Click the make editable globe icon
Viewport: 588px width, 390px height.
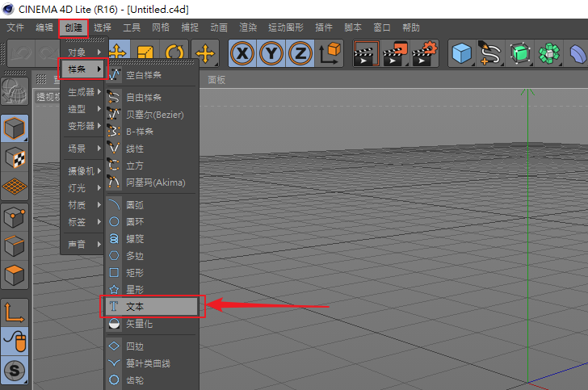pos(15,90)
